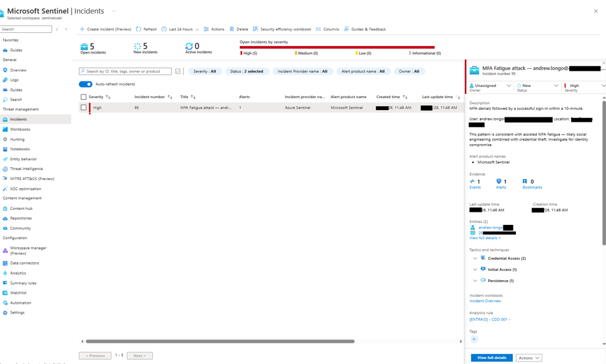Click the Delete trash icon

(x=232, y=29)
